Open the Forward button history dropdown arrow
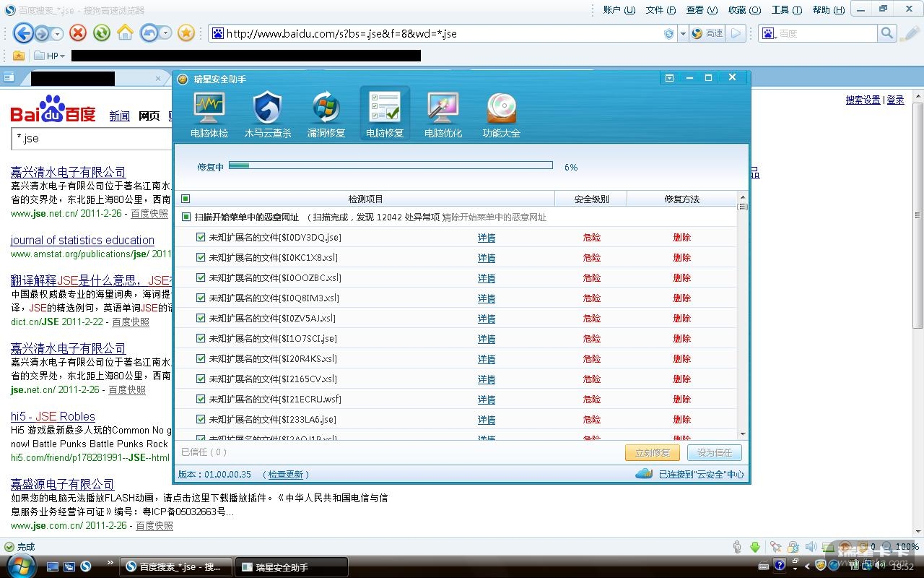 pyautogui.click(x=58, y=33)
